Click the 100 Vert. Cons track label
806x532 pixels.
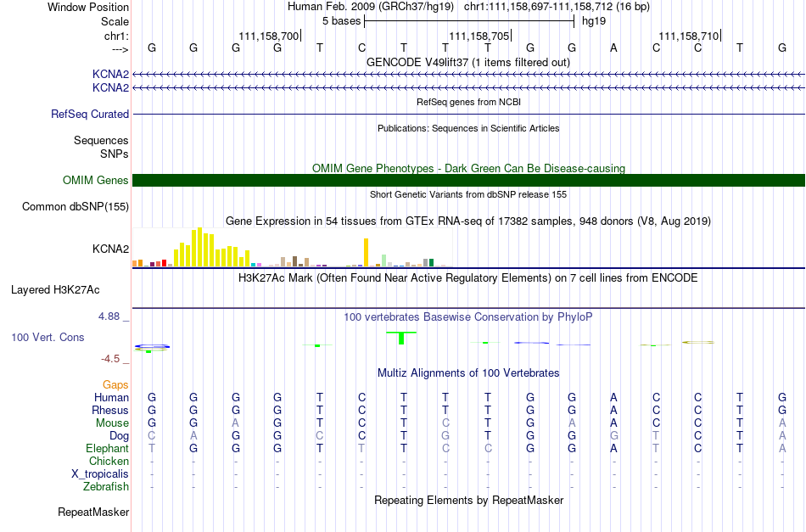coord(48,338)
